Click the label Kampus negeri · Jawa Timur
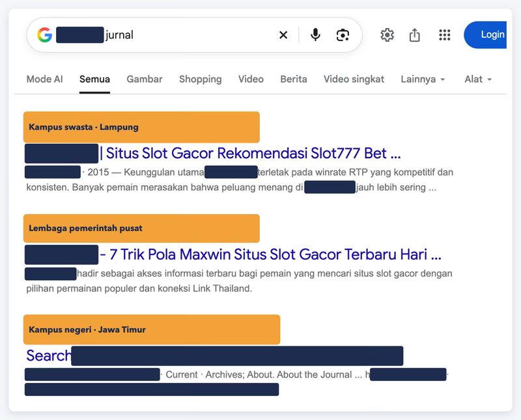The width and height of the screenshot is (521, 420). 87,329
